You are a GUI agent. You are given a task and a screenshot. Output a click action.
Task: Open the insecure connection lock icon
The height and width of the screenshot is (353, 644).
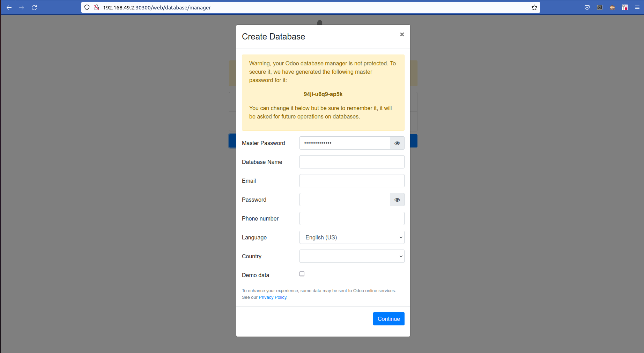[97, 7]
